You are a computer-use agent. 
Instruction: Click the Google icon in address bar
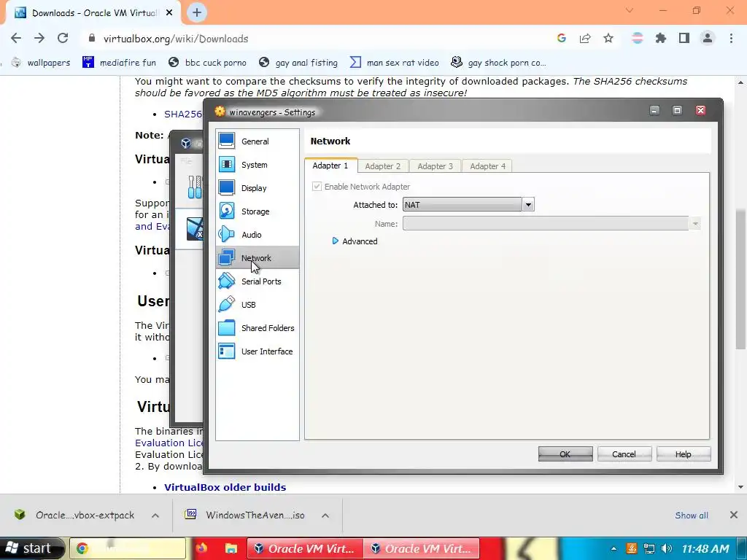click(561, 38)
